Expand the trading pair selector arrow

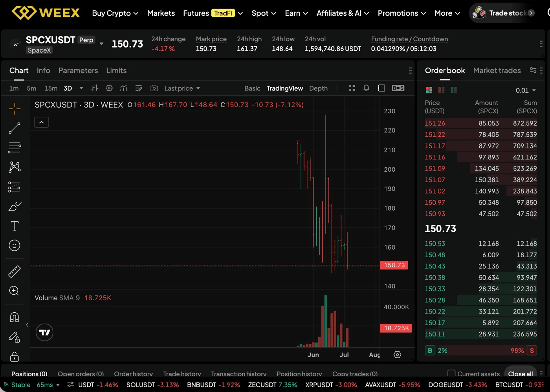[101, 44]
